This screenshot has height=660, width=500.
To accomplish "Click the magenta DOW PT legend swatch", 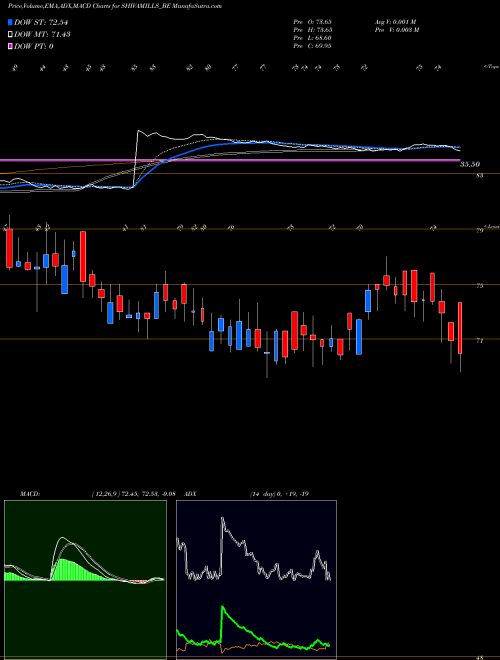I will [x=10, y=46].
